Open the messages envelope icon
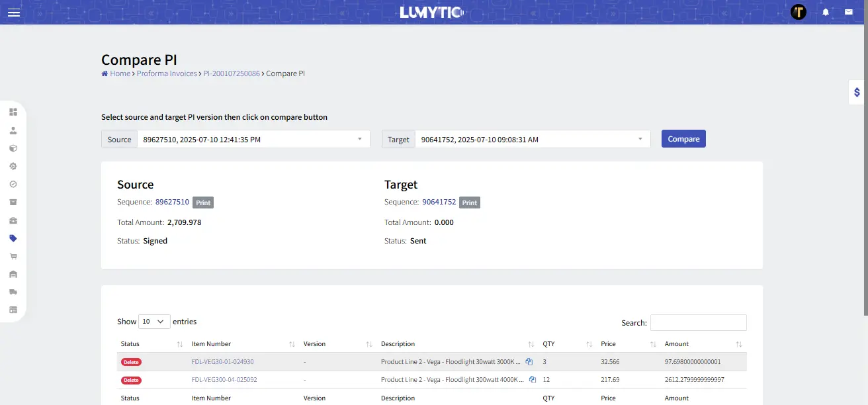 coord(849,12)
